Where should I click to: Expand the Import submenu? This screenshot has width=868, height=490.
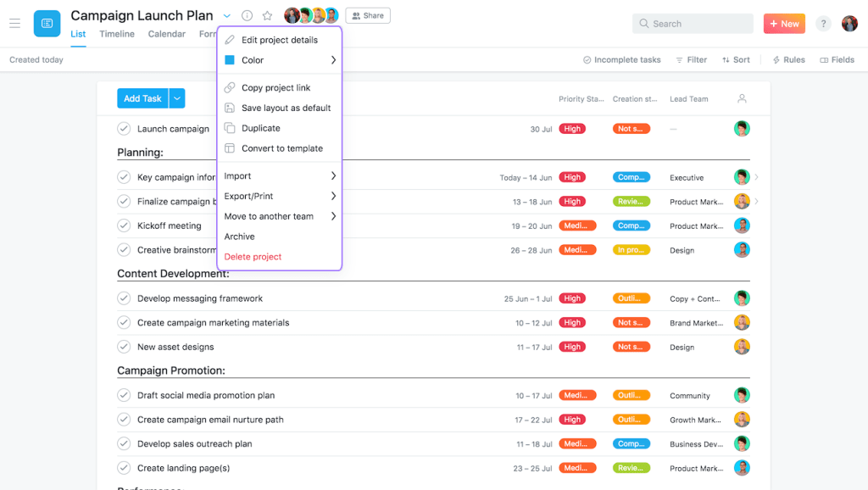click(x=333, y=175)
